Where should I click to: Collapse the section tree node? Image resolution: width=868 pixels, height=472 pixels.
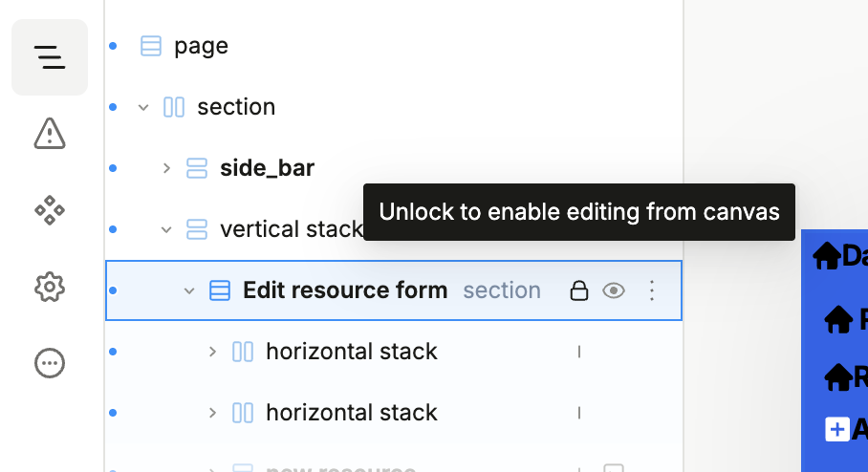point(143,107)
